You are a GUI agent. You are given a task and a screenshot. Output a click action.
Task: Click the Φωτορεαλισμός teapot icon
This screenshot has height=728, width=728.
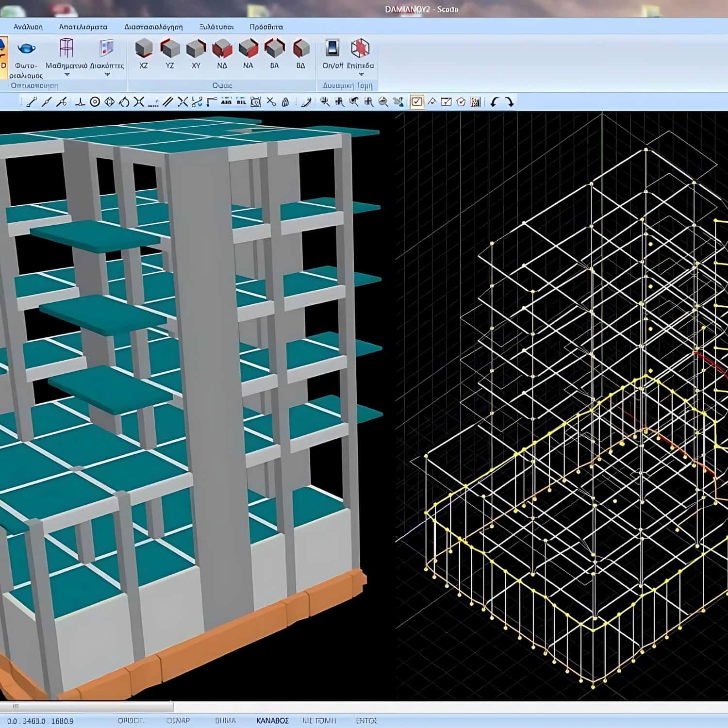tap(26, 49)
